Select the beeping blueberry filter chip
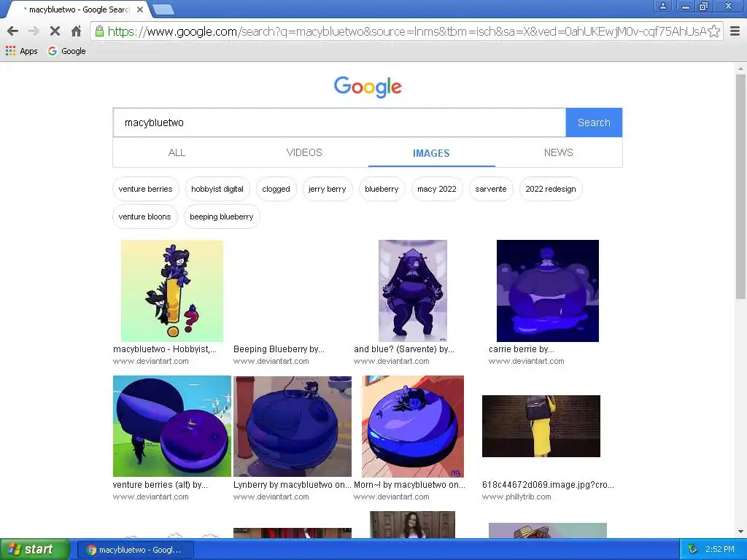The width and height of the screenshot is (747, 560). point(222,217)
